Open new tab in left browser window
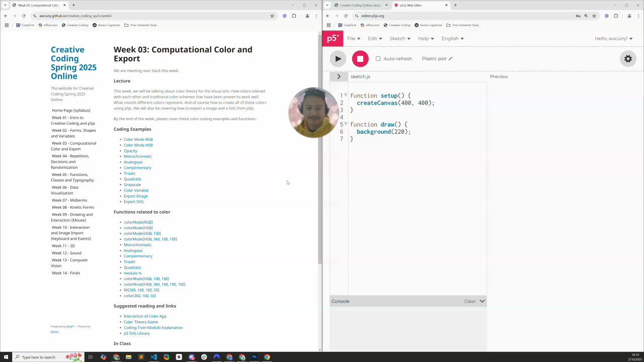This screenshot has height=362, width=644. click(x=73, y=5)
